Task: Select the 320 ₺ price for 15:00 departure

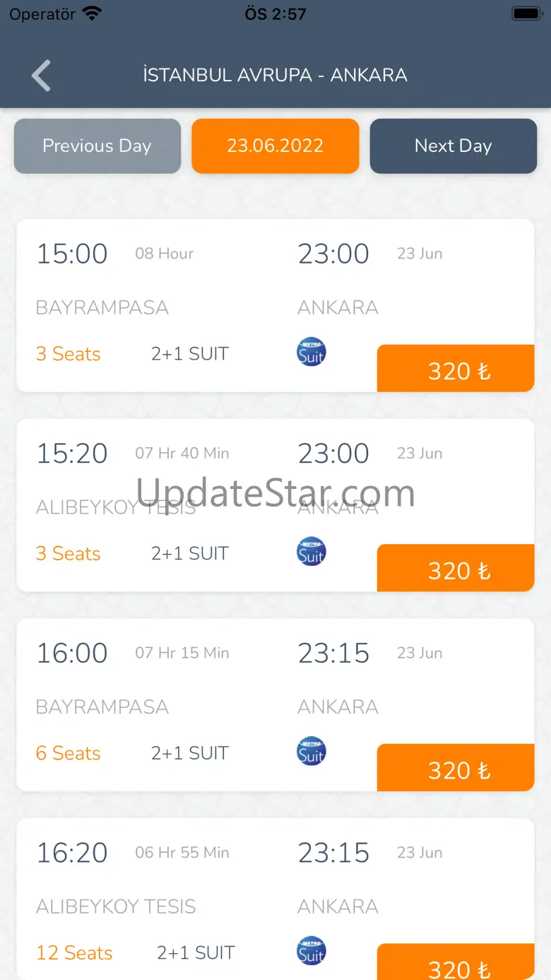Action: pos(456,369)
